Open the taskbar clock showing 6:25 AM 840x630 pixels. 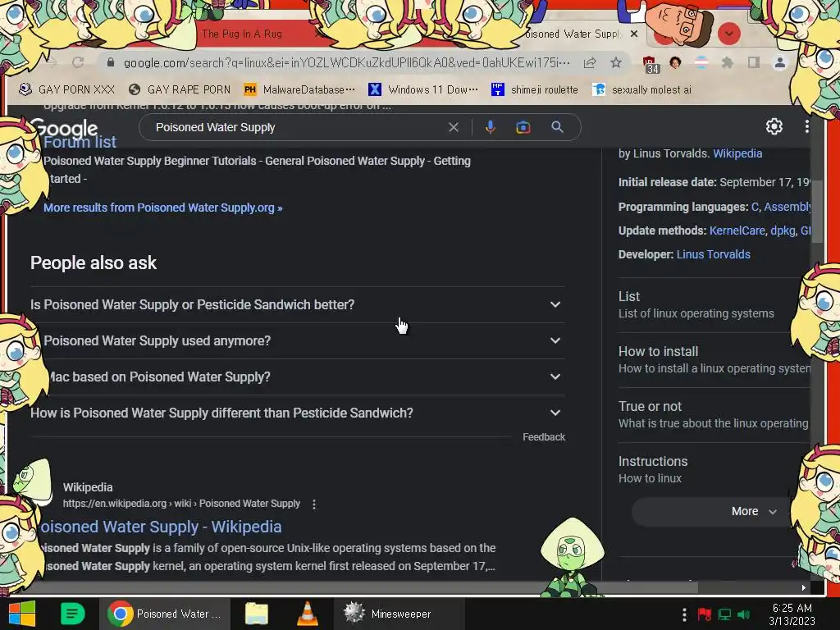click(792, 614)
